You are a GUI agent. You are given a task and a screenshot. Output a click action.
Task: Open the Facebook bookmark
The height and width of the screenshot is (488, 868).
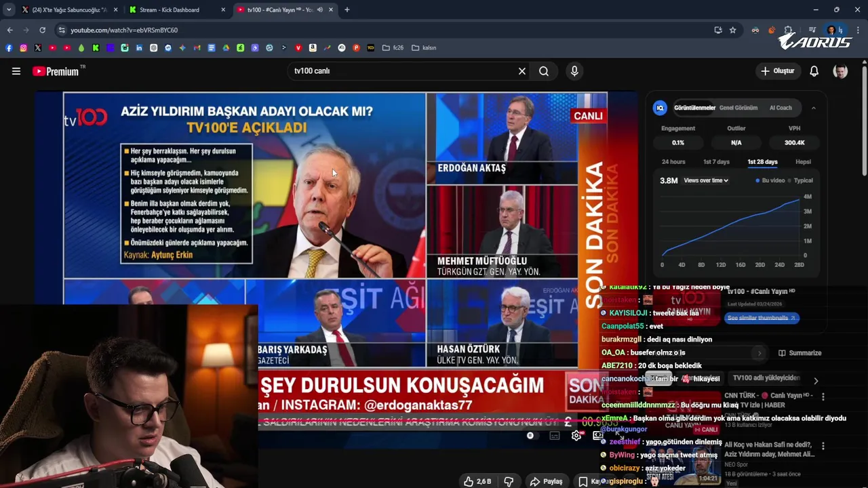pos(9,47)
